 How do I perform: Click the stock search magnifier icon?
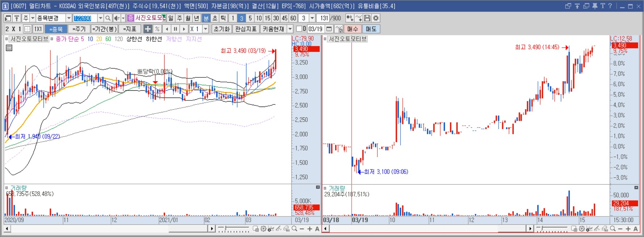coord(108,18)
